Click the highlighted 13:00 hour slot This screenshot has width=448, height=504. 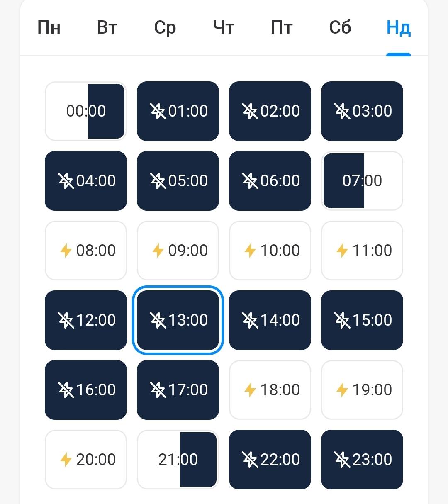click(x=178, y=320)
